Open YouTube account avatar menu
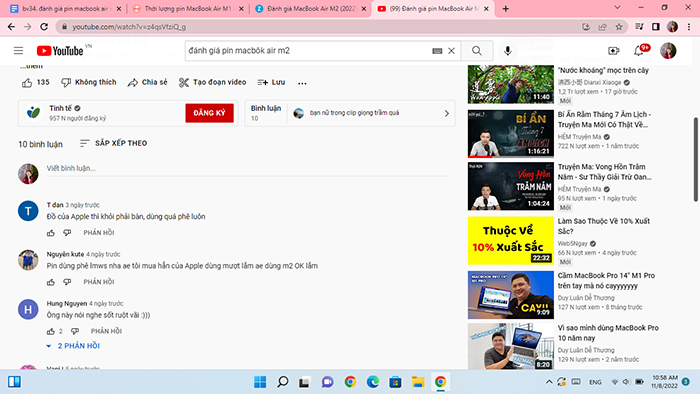 click(x=668, y=51)
